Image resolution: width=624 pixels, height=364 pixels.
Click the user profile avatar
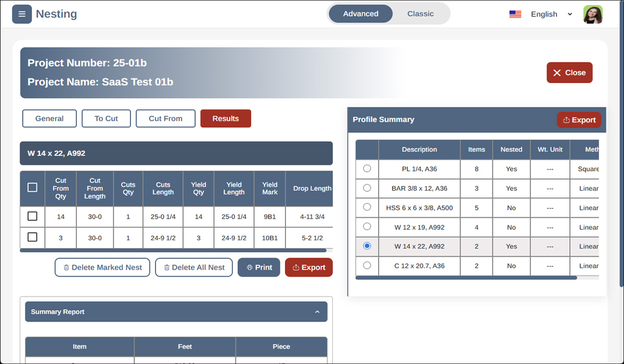[593, 14]
